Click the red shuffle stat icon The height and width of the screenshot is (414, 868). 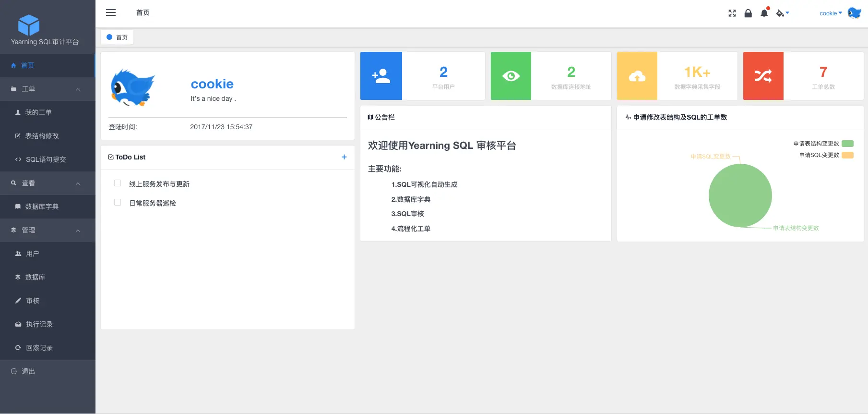click(763, 76)
